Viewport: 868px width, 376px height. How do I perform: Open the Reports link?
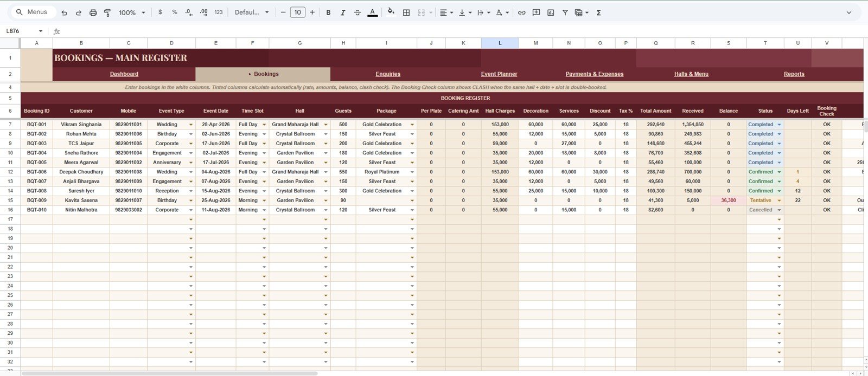click(794, 74)
